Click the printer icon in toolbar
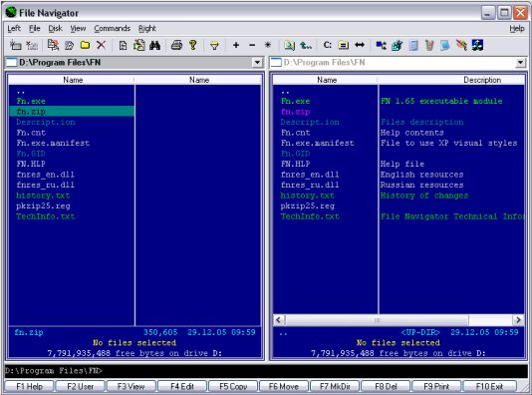 tap(176, 45)
